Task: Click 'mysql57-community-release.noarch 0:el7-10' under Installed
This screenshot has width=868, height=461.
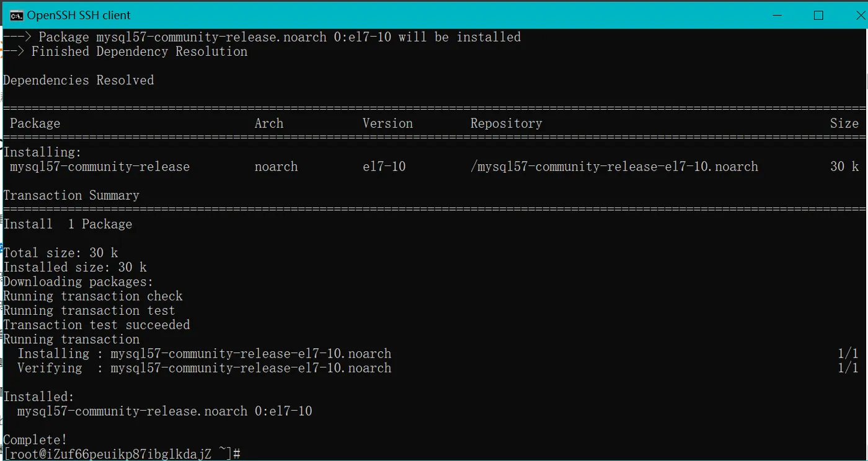Action: point(165,411)
